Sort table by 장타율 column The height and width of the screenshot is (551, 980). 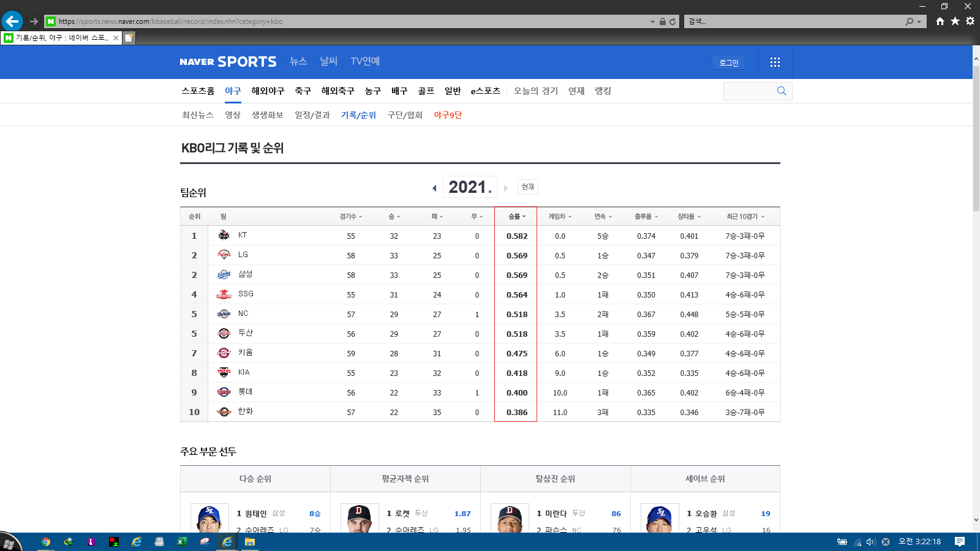tap(689, 216)
